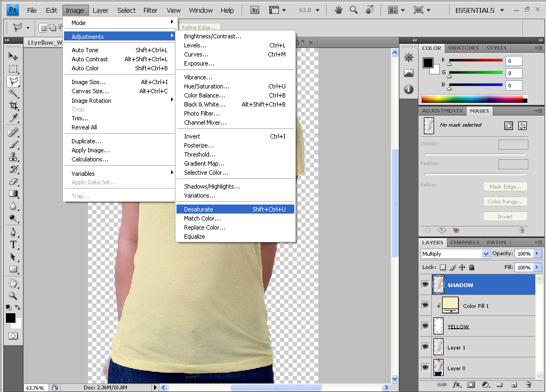Apply Desaturate from the Adjustments submenu

235,209
